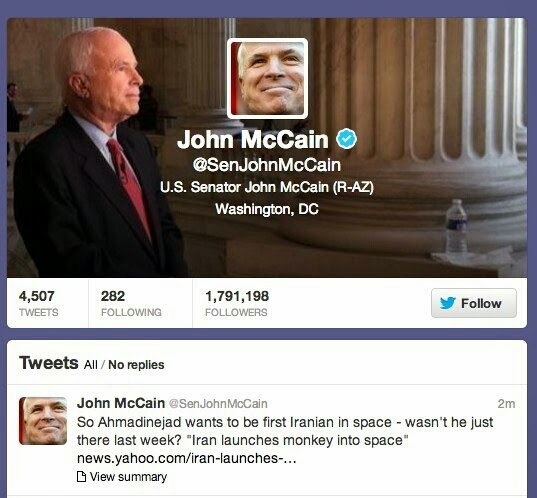Click the tweet author avatar thumbnail
Viewport: 537px width, 498px height.
[43, 421]
